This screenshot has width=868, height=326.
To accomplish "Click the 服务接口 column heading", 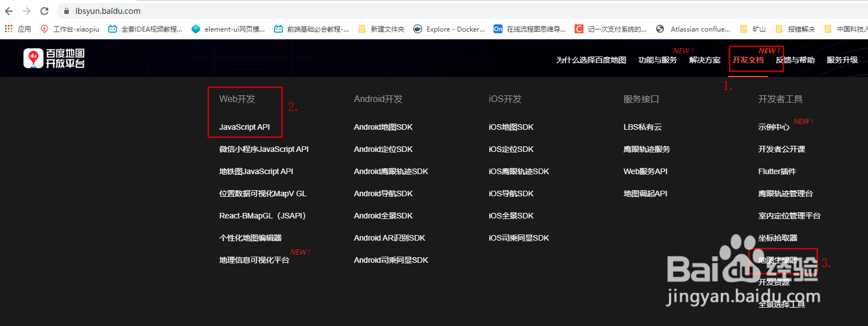I will tap(641, 99).
